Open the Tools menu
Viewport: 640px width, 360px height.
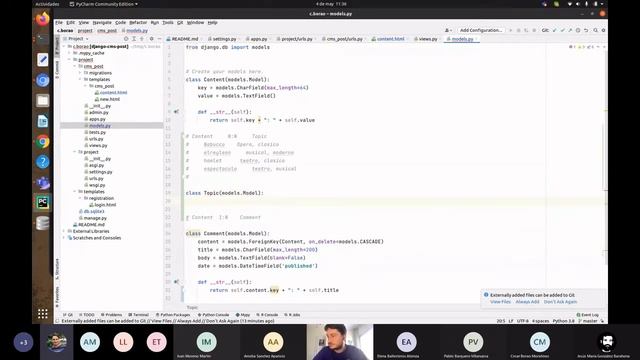point(168,22)
